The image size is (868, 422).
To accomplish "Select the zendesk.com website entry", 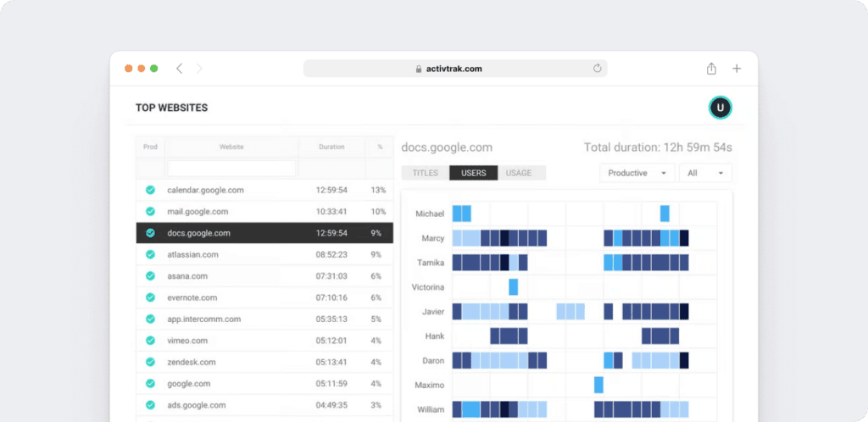I will coord(192,362).
